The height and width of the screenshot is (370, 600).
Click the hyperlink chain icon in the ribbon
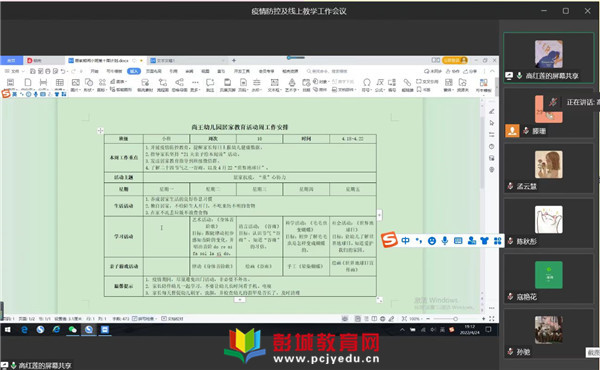[407, 82]
